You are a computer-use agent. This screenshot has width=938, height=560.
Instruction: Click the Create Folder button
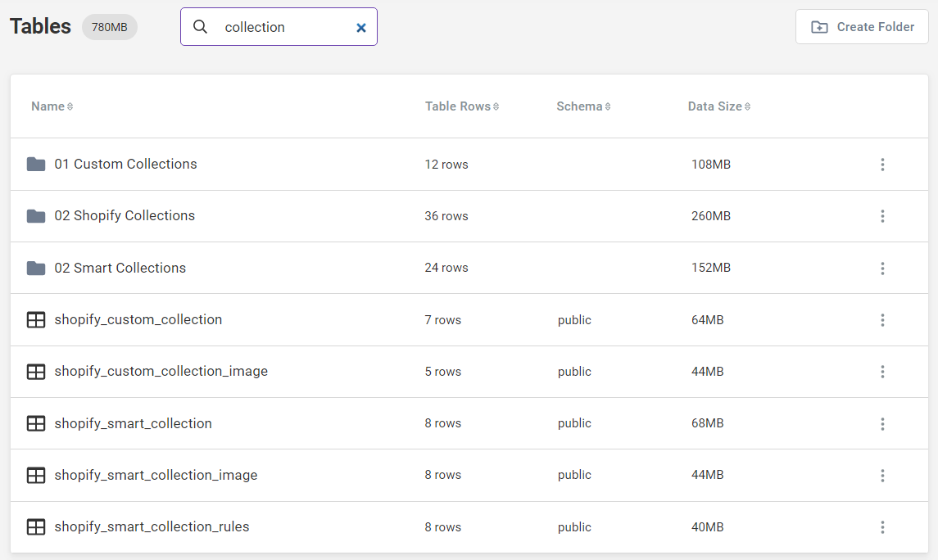862,27
